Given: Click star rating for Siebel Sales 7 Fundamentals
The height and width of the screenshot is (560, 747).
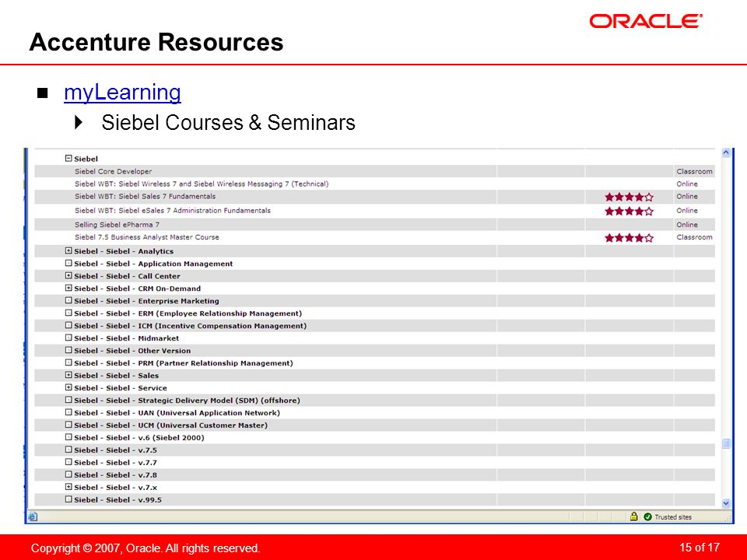Looking at the screenshot, I should click(x=629, y=197).
